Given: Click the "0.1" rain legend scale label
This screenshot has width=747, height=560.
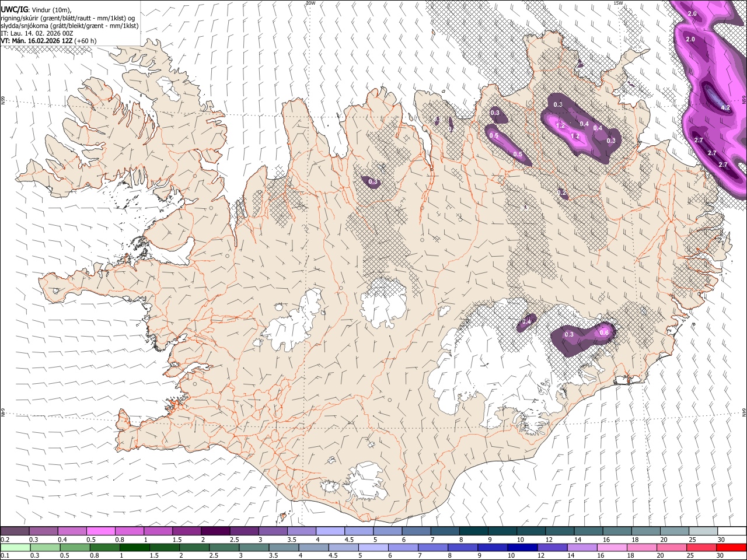Looking at the screenshot, I should point(4,556).
